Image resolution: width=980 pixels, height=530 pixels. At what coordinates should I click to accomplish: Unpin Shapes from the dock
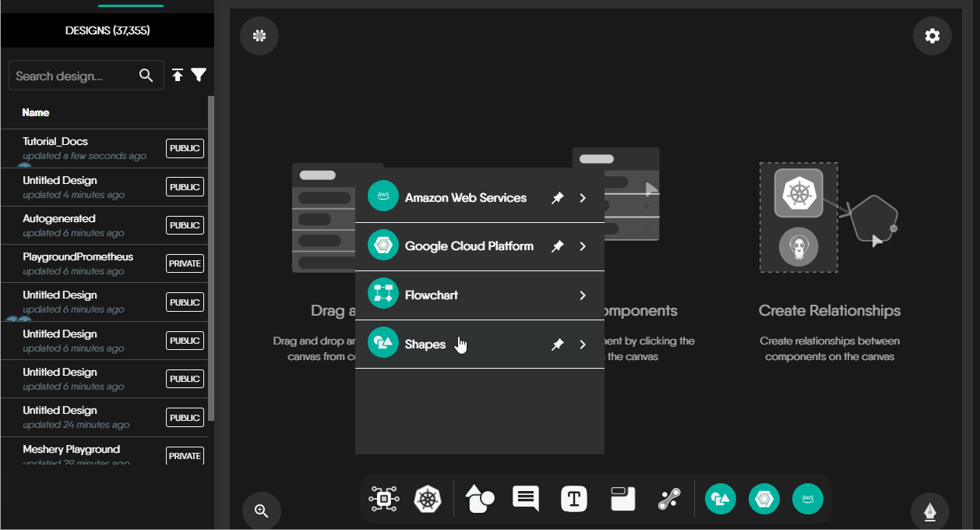point(557,344)
